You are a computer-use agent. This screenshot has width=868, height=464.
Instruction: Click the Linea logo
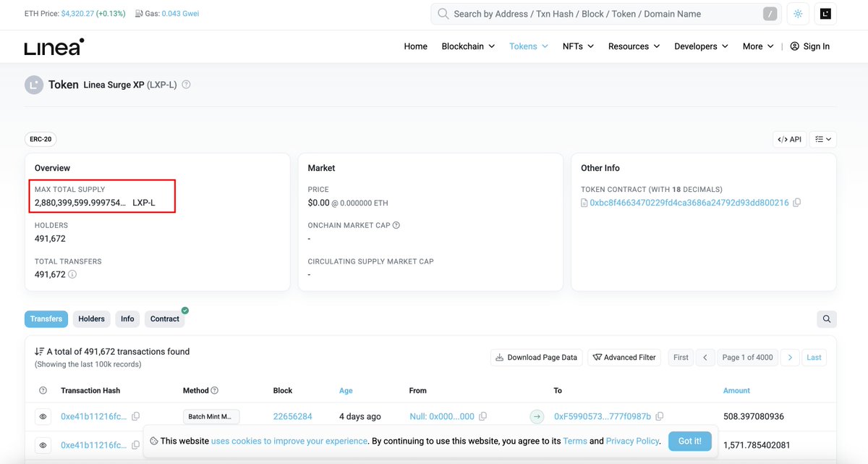coord(54,47)
